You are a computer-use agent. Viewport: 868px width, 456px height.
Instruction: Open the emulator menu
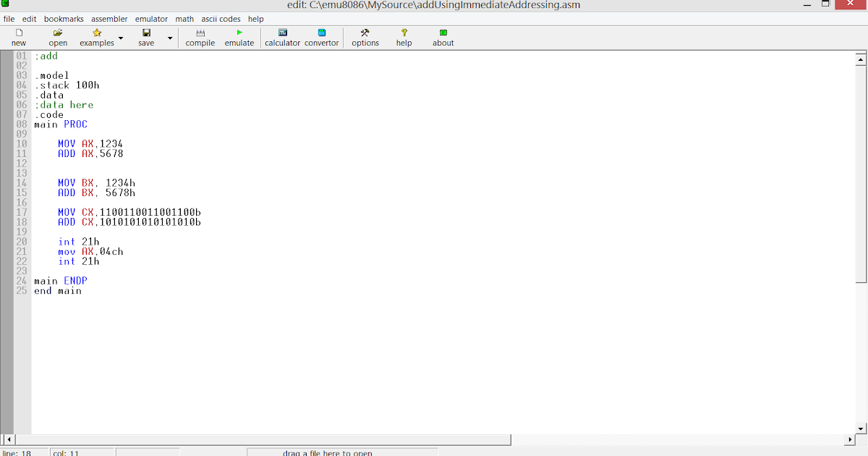151,19
